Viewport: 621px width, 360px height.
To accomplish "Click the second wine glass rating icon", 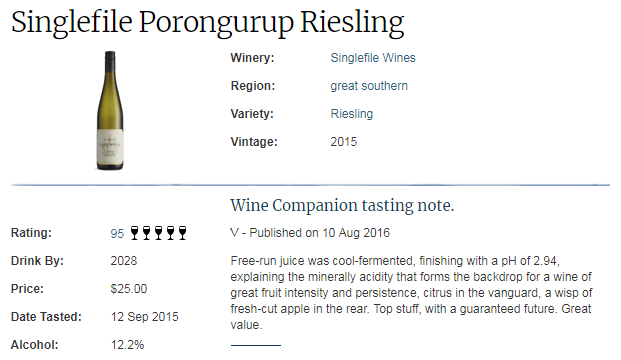I will [x=147, y=233].
